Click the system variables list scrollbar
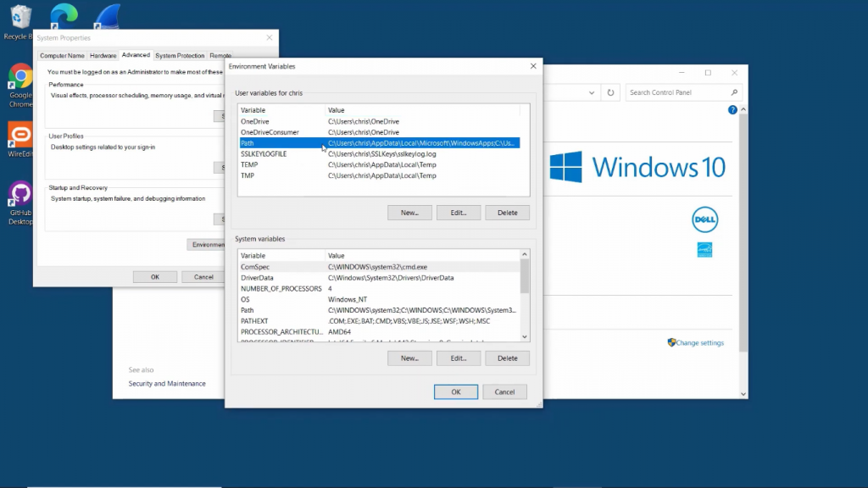 525,297
